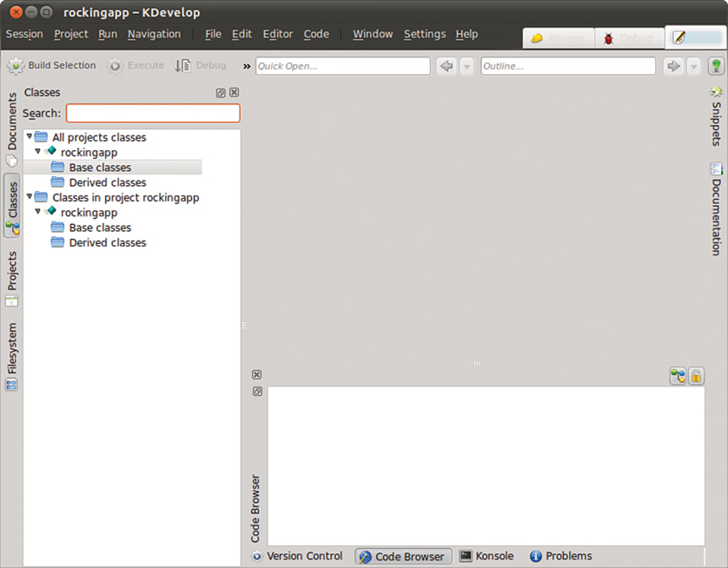
Task: Focus the Quick Open field
Action: (x=342, y=66)
